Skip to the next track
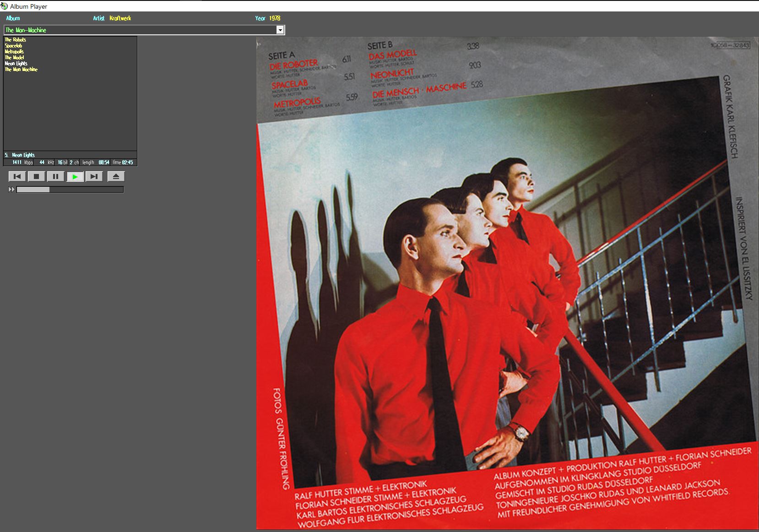The width and height of the screenshot is (759, 532). [x=94, y=177]
